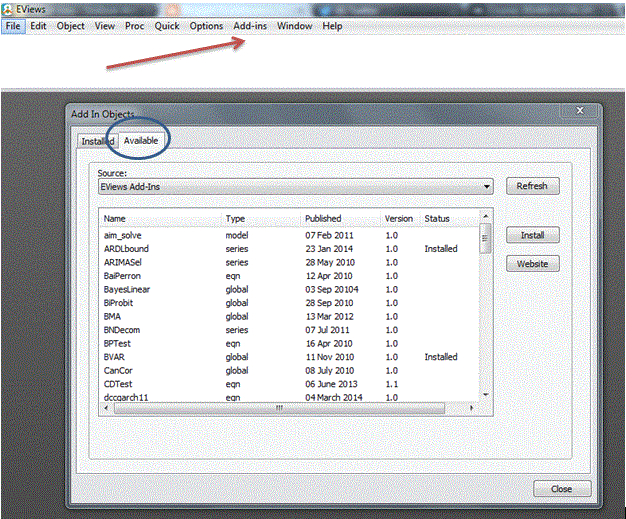Screen dimensions: 626x519
Task: Open the File menu
Action: coord(13,26)
